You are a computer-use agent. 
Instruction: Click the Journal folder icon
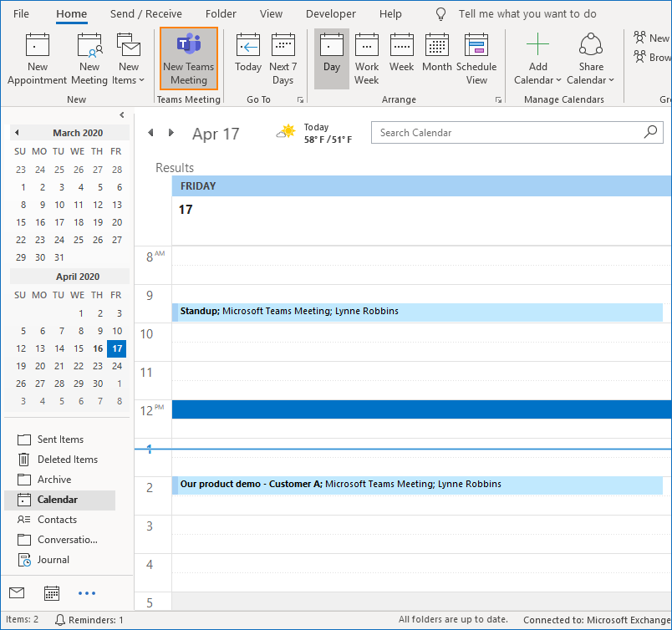[x=24, y=560]
